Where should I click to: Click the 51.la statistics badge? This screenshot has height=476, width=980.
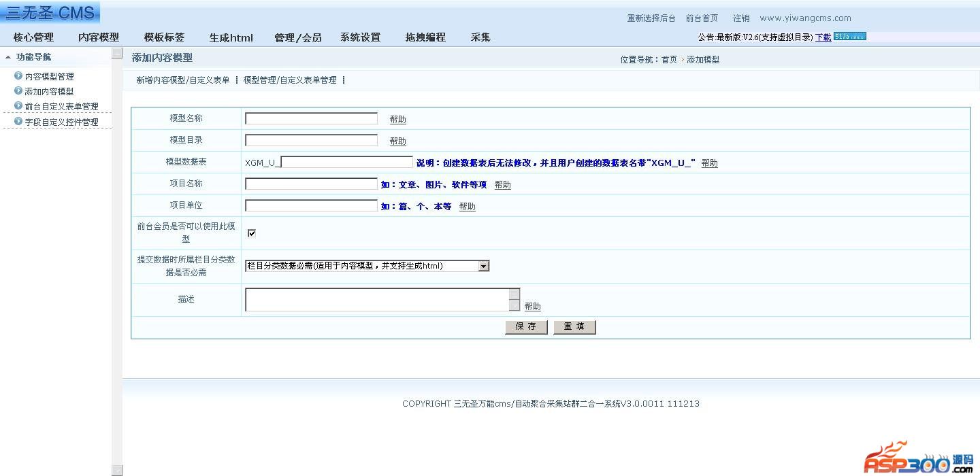pyautogui.click(x=850, y=36)
